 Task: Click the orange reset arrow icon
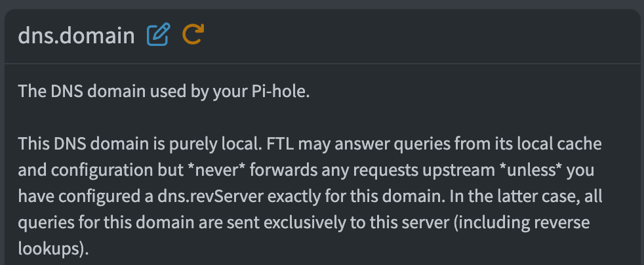coord(193,34)
